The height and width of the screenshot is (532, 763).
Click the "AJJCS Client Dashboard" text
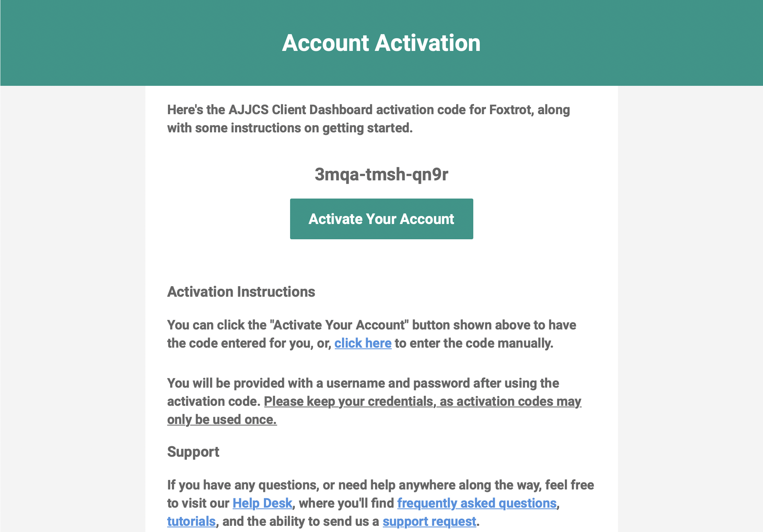300,110
